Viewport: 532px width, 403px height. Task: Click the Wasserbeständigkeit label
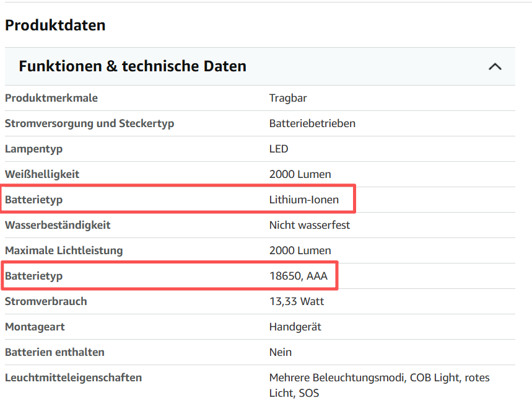[58, 225]
